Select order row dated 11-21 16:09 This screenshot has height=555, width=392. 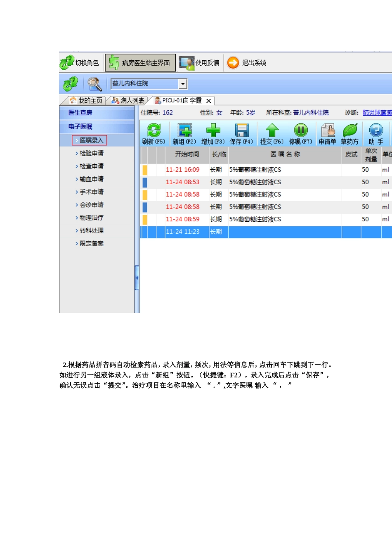tap(266, 170)
